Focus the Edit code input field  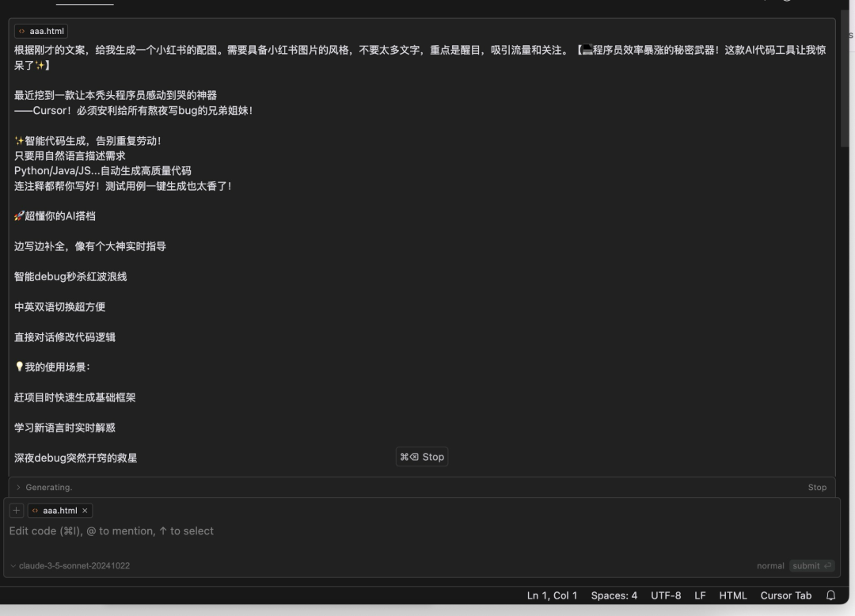click(x=421, y=531)
